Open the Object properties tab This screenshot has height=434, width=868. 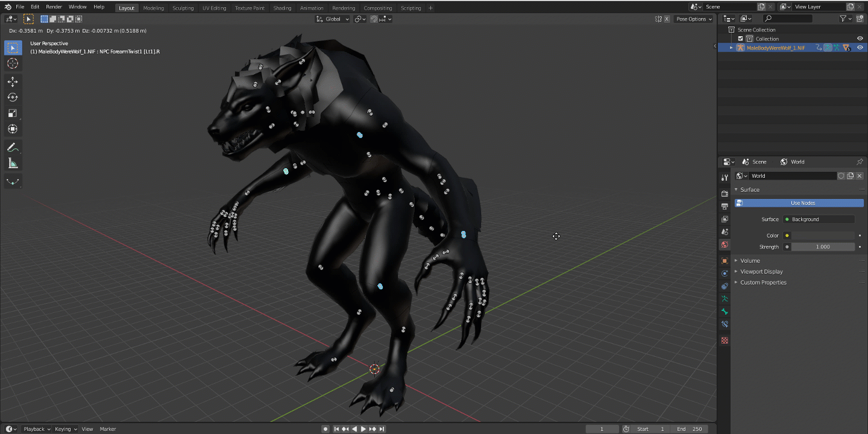(x=725, y=260)
